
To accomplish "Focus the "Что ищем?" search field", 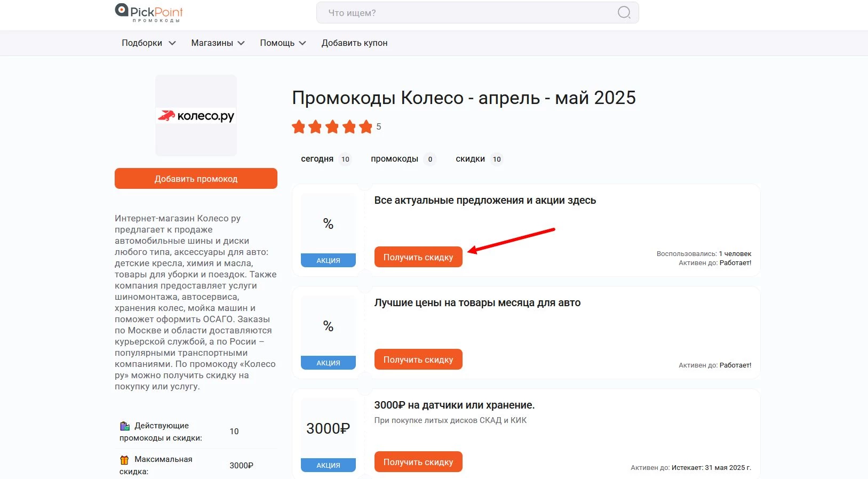I will click(477, 13).
